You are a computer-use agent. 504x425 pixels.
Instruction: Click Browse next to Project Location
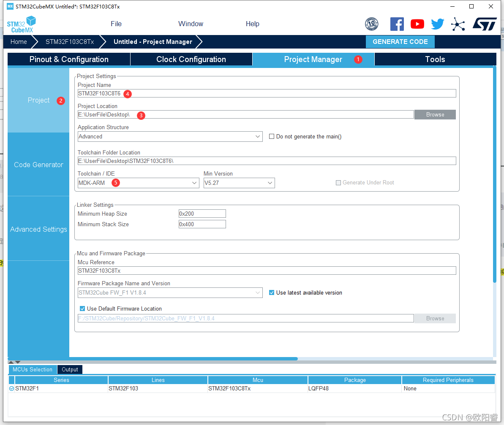435,115
